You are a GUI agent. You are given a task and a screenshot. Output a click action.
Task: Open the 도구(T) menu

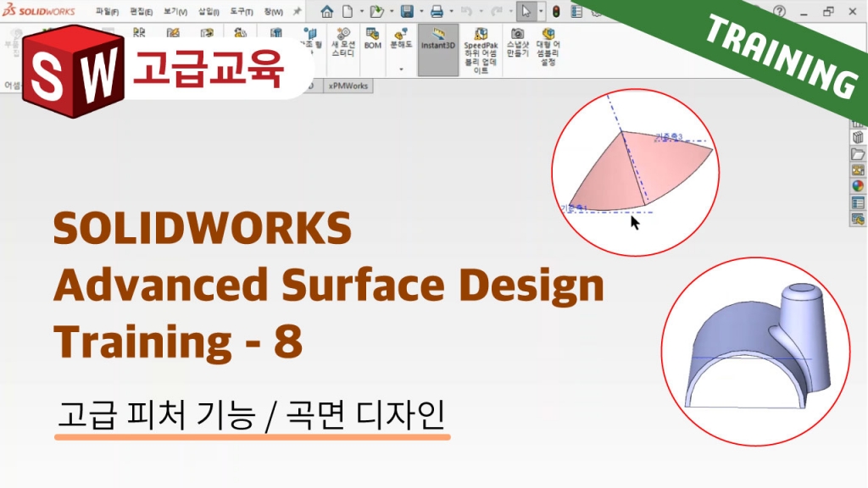click(242, 12)
